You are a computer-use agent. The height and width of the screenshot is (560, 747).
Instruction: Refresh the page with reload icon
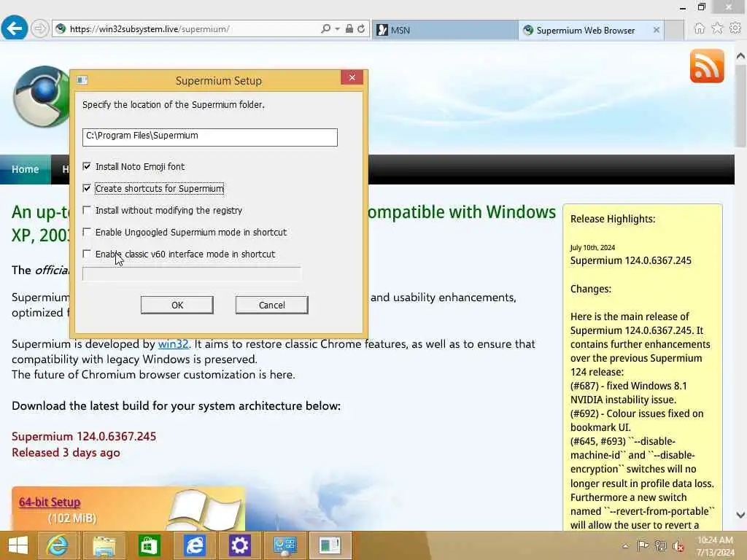(x=361, y=29)
